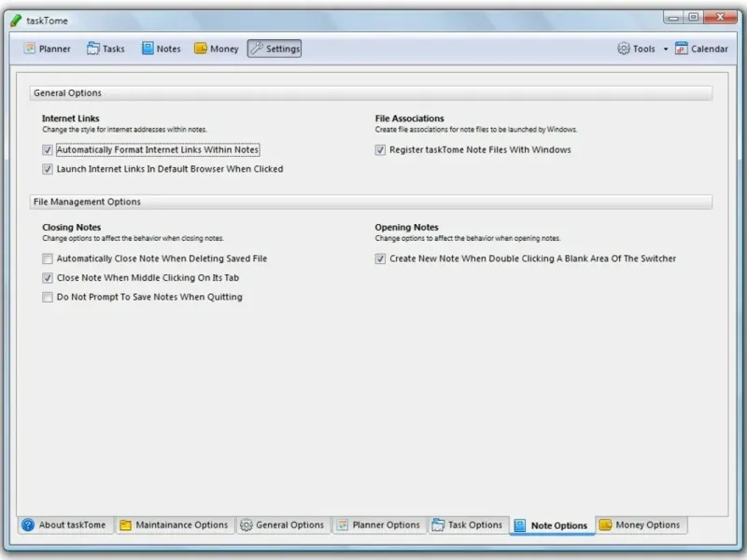Click the Closing Notes heading
This screenshot has height=560, width=747.
72,227
